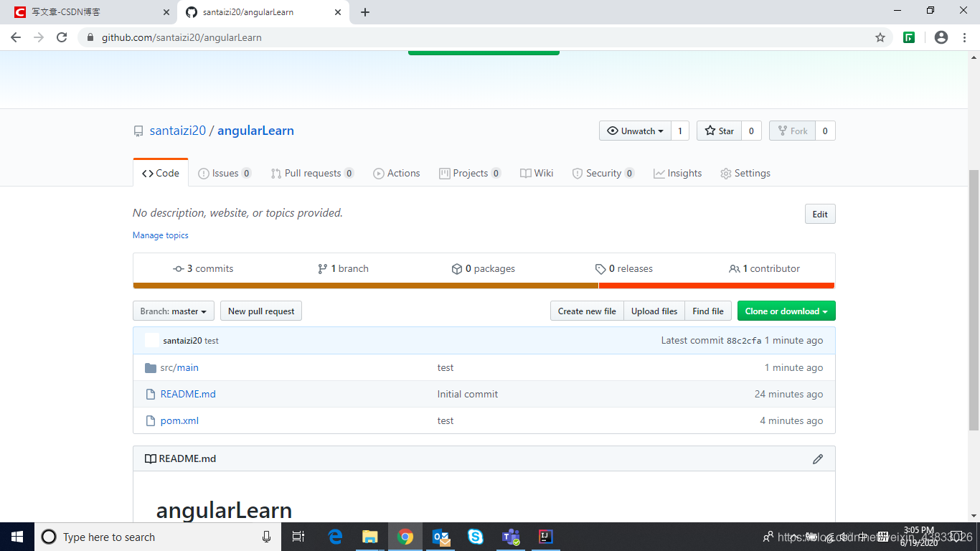
Task: Click Upload files
Action: (x=654, y=311)
